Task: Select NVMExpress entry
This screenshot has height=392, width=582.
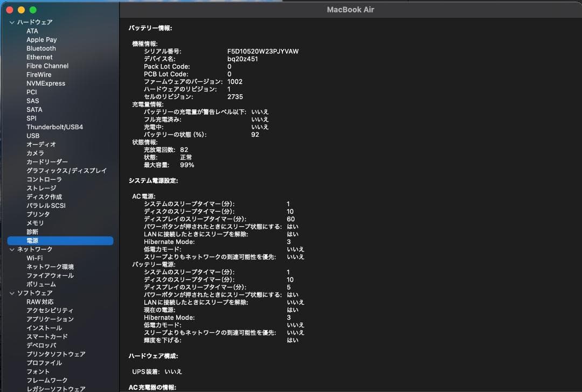Action: (46, 83)
